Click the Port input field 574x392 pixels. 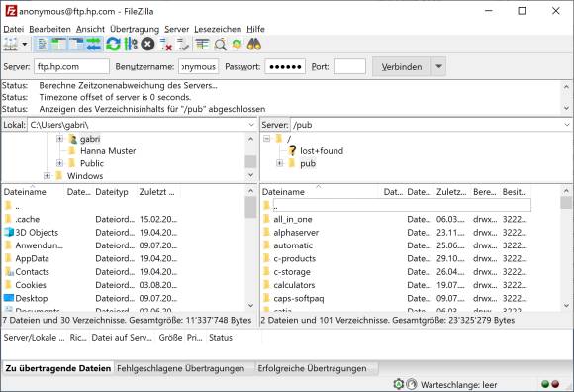click(x=349, y=67)
